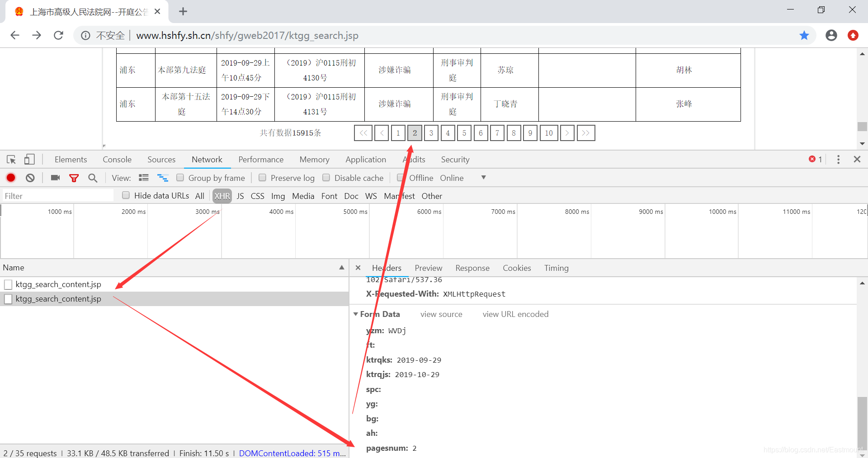
Task: Click the bookmark star icon
Action: 804,35
